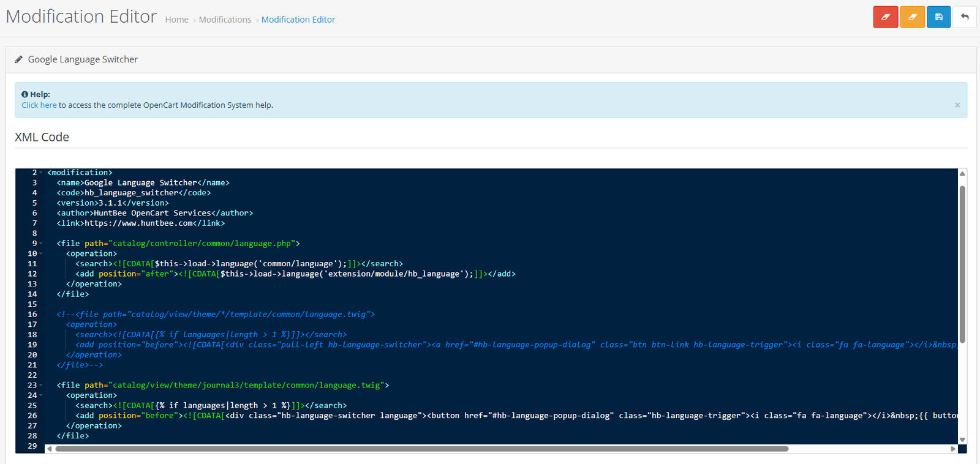The width and height of the screenshot is (980, 464).
Task: Open the 'Click here' help link
Action: click(x=39, y=105)
